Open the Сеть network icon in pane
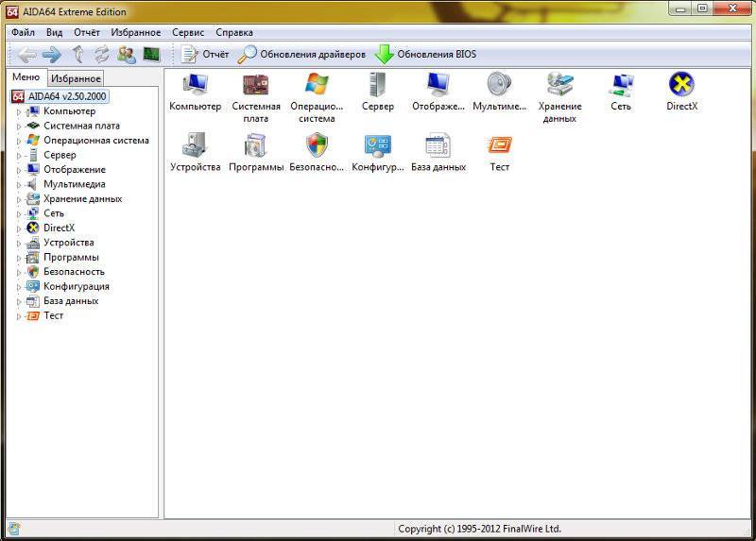 [x=621, y=85]
